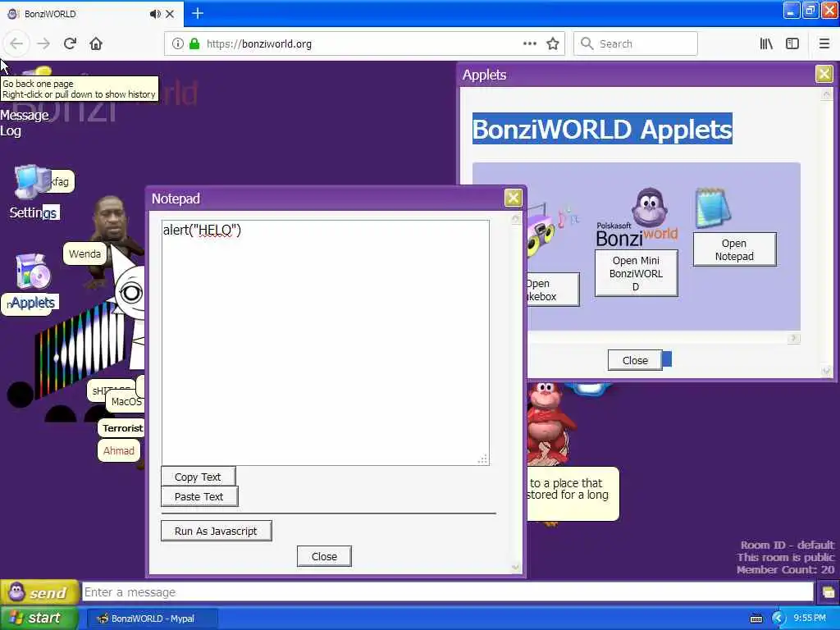Click the browser back arrow
This screenshot has height=630, width=840.
[x=16, y=43]
